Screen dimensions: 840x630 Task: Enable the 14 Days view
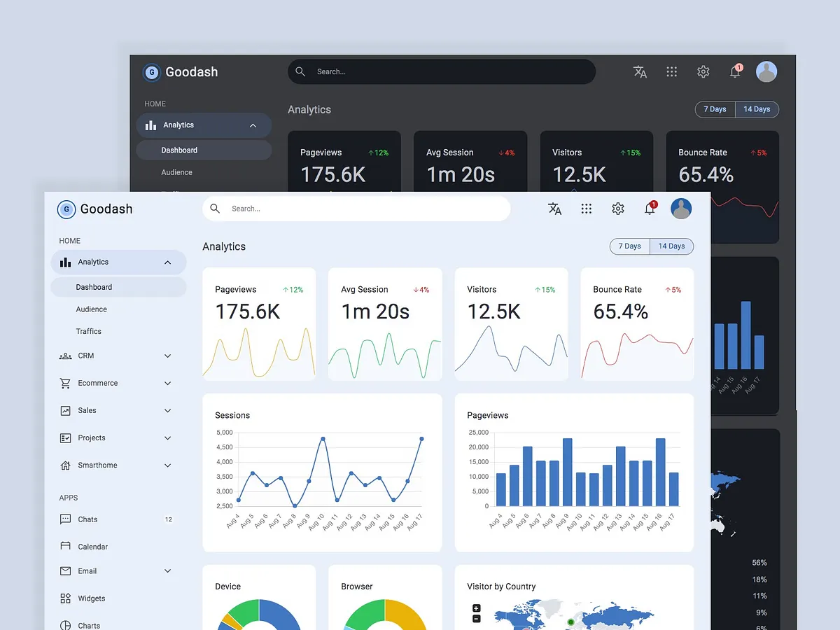pyautogui.click(x=671, y=246)
